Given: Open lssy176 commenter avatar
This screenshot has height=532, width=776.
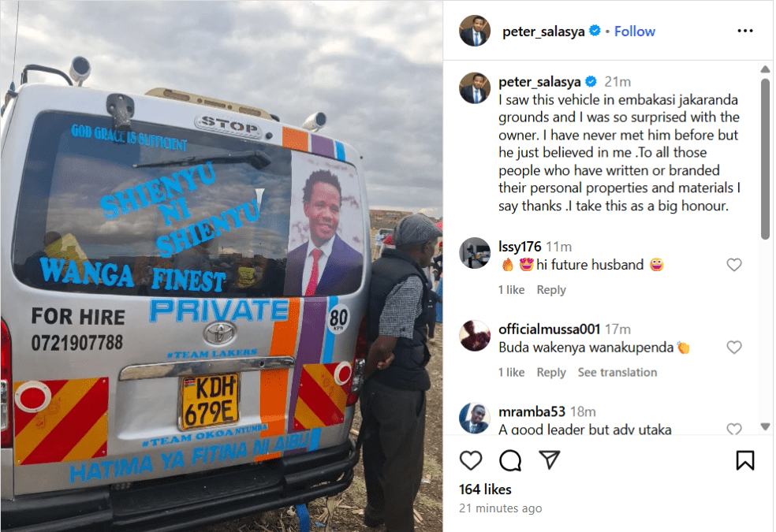Looking at the screenshot, I should pos(475,253).
